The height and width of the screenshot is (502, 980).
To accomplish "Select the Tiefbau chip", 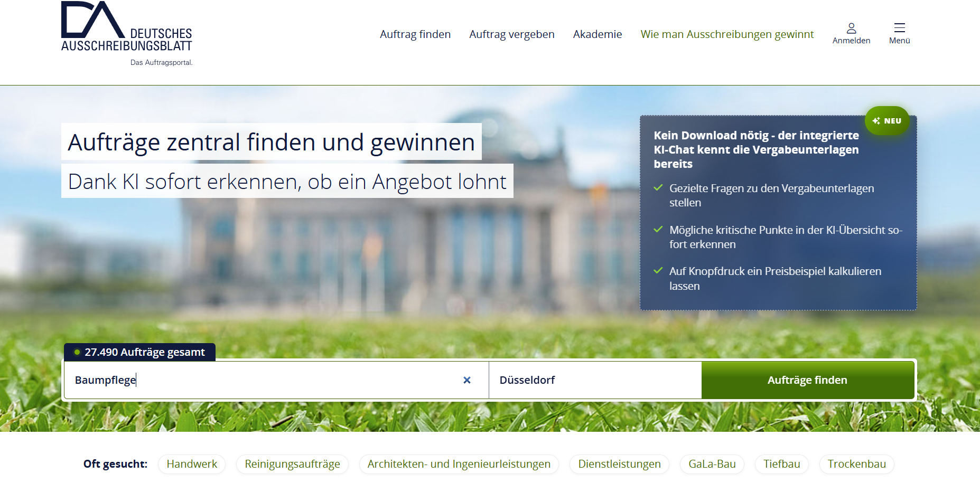I will (x=782, y=464).
